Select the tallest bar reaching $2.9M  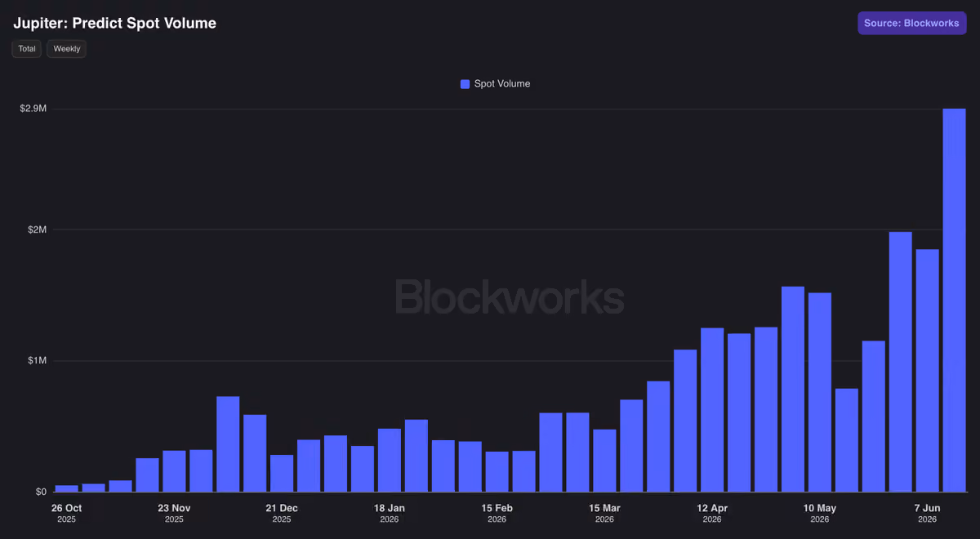[x=954, y=301]
